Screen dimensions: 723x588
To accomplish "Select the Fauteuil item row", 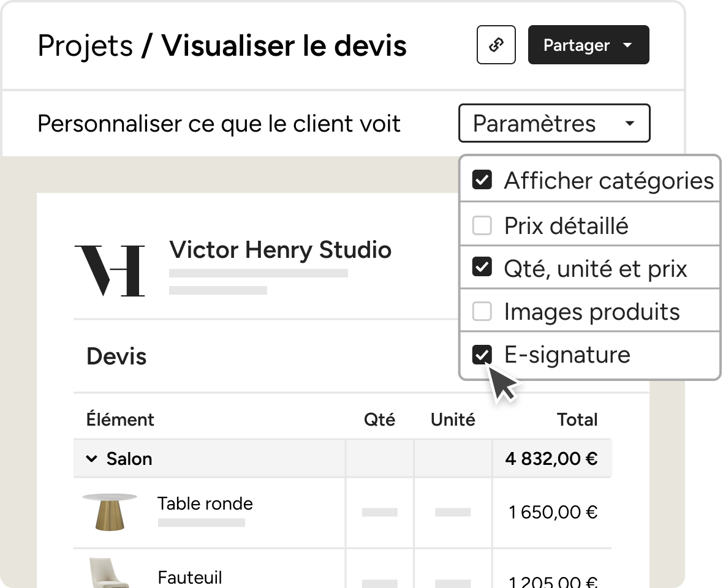I will (x=342, y=568).
